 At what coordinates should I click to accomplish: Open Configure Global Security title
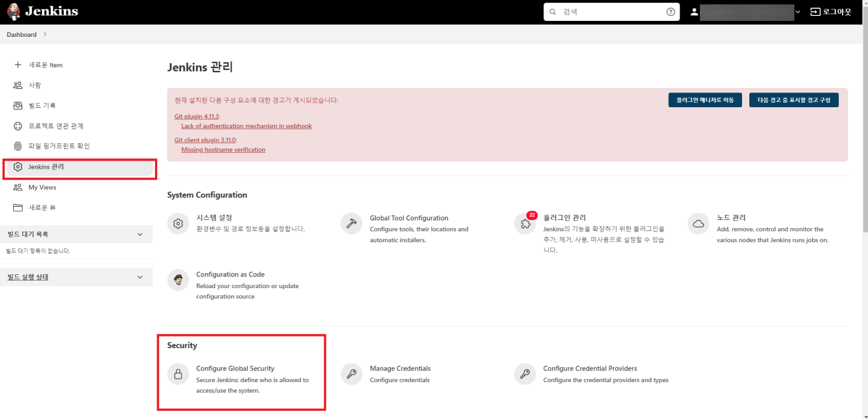point(235,368)
